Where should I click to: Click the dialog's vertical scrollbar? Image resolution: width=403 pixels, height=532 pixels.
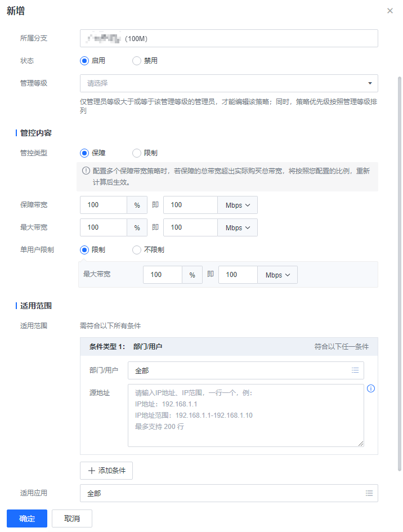400,270
